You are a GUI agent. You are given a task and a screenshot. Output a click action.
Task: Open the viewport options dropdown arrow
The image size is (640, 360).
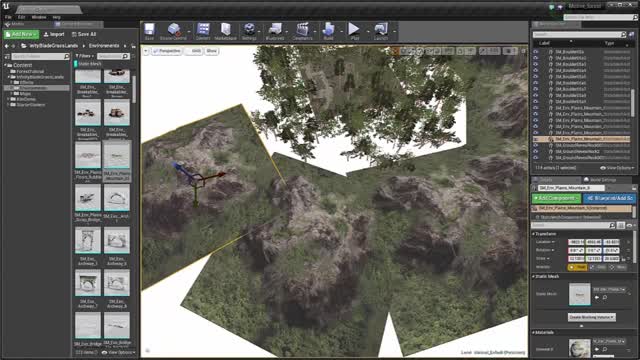click(x=146, y=51)
